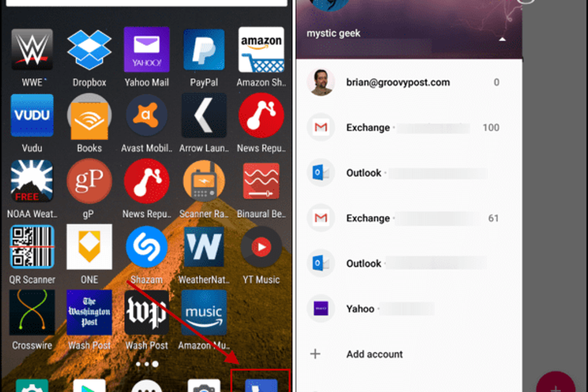Open Yahoo Mail app
This screenshot has height=392, width=588.
[146, 49]
